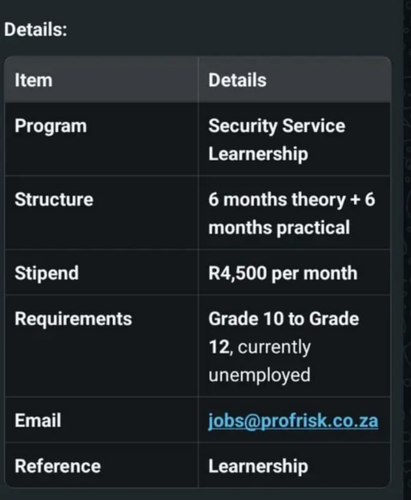Click the Email row label
The height and width of the screenshot is (500, 411).
tap(38, 420)
